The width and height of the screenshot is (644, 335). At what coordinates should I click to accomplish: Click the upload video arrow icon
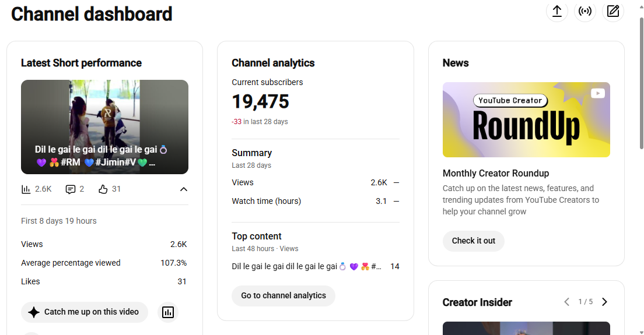point(556,11)
